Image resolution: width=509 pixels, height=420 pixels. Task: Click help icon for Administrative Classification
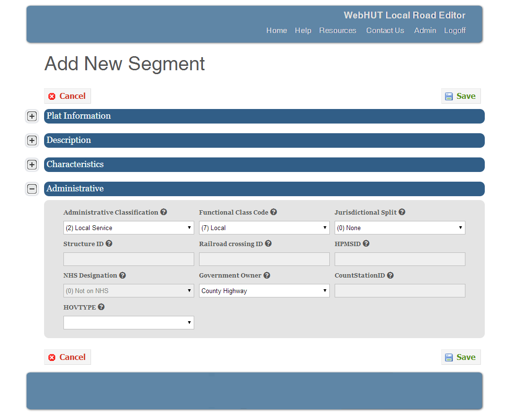tap(164, 212)
